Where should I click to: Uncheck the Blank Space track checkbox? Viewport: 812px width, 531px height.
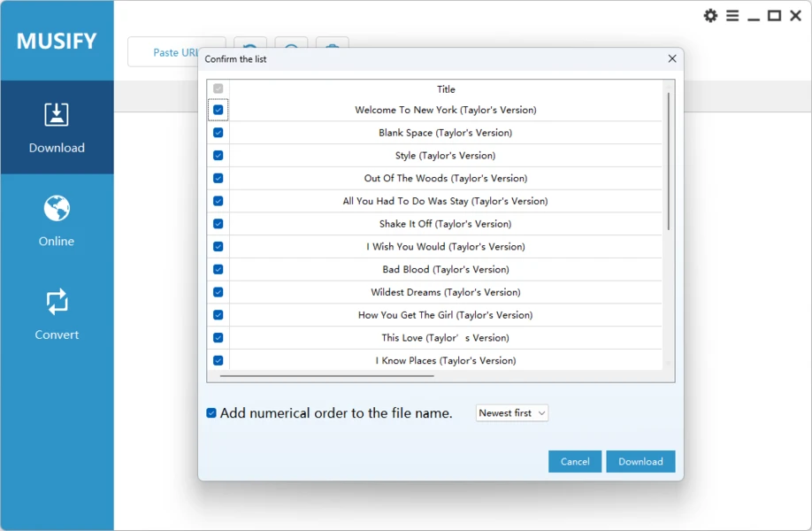(218, 133)
